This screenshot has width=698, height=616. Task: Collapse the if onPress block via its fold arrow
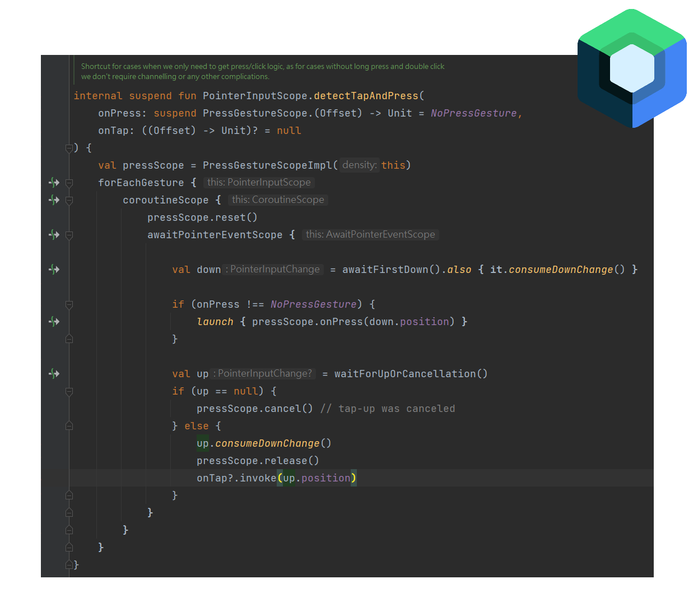68,304
